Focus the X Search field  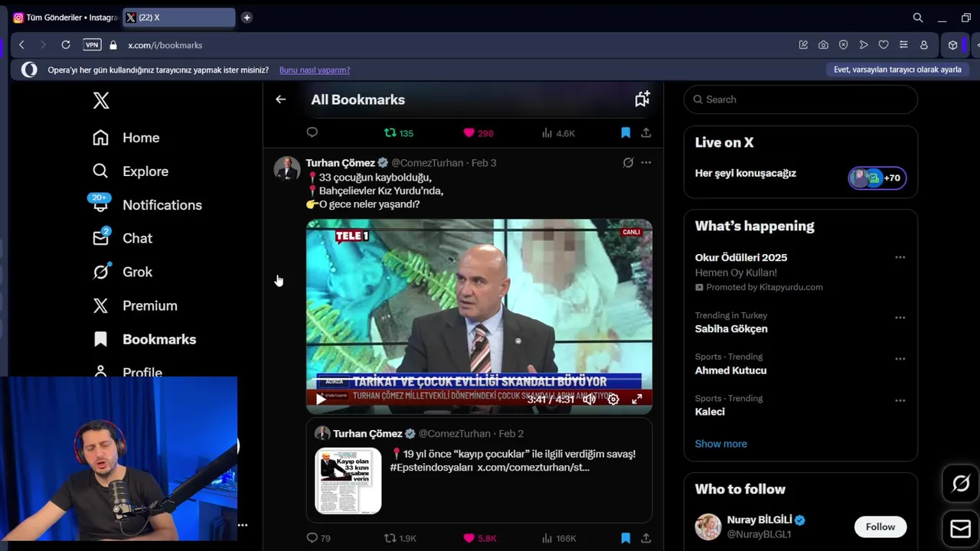[x=800, y=99]
